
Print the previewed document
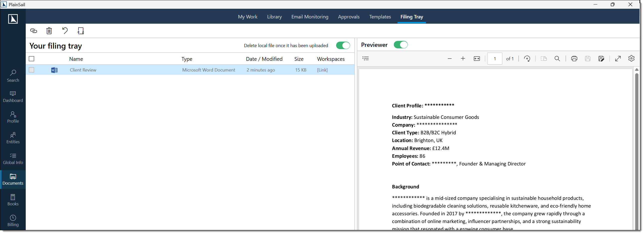[574, 59]
